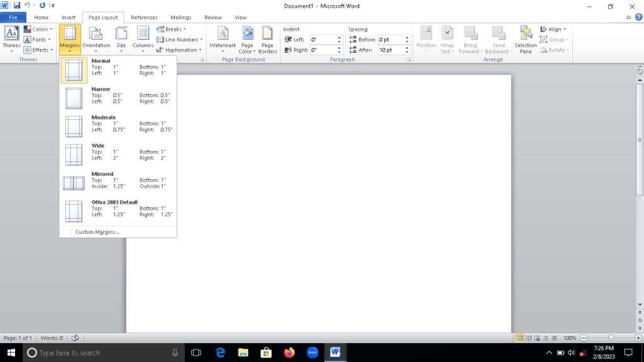This screenshot has height=362, width=644.
Task: Click the proofing status icon
Action: pyautogui.click(x=75, y=337)
